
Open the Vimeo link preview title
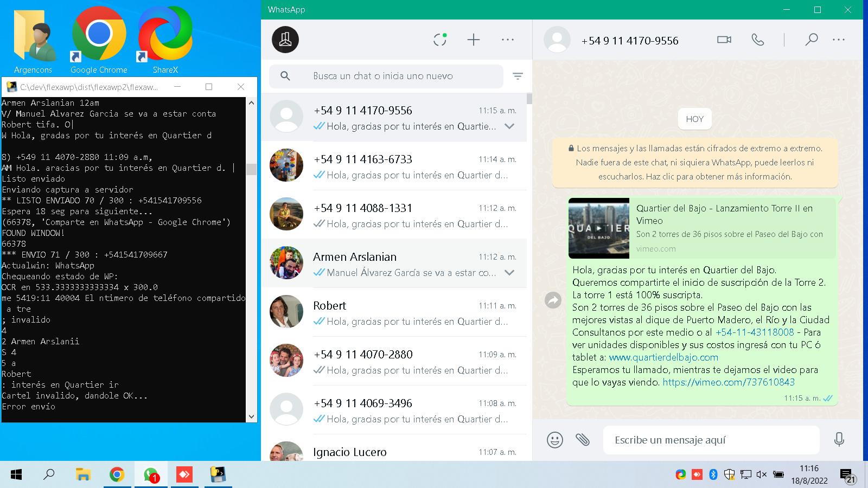(x=725, y=214)
